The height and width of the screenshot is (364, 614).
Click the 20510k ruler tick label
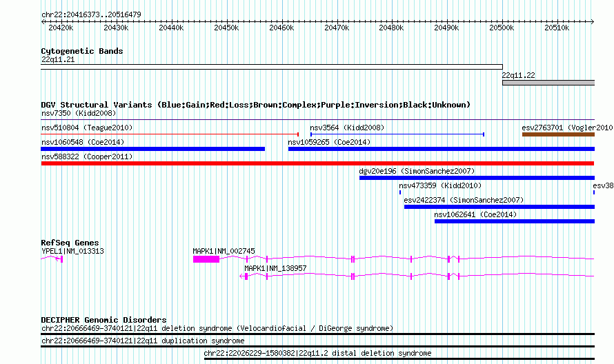pos(557,28)
